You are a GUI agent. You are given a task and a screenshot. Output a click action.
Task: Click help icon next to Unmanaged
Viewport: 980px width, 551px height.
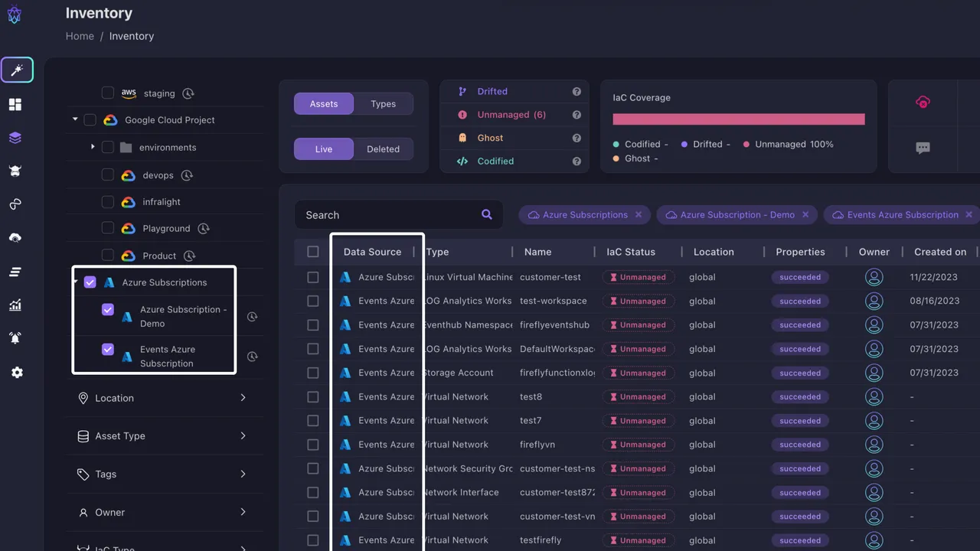point(577,115)
